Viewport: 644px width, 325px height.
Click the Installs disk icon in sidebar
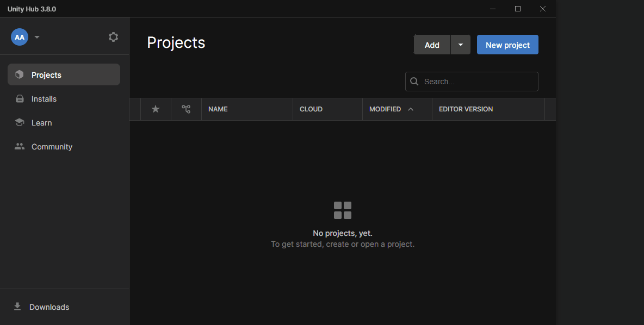pyautogui.click(x=20, y=99)
